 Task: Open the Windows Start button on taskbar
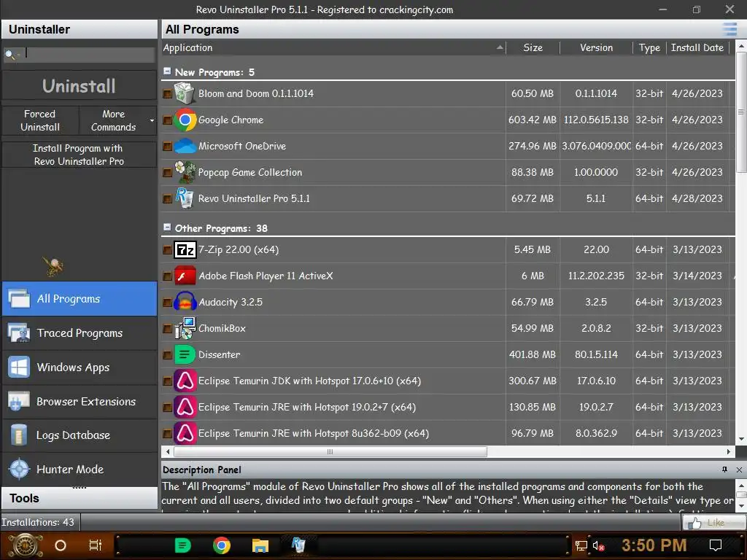point(26,545)
